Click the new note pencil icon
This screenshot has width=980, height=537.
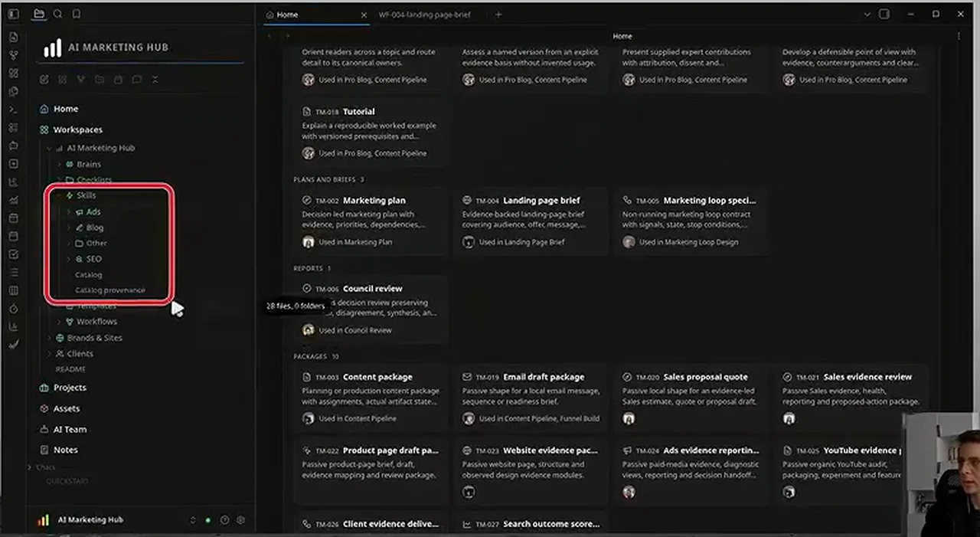point(44,80)
